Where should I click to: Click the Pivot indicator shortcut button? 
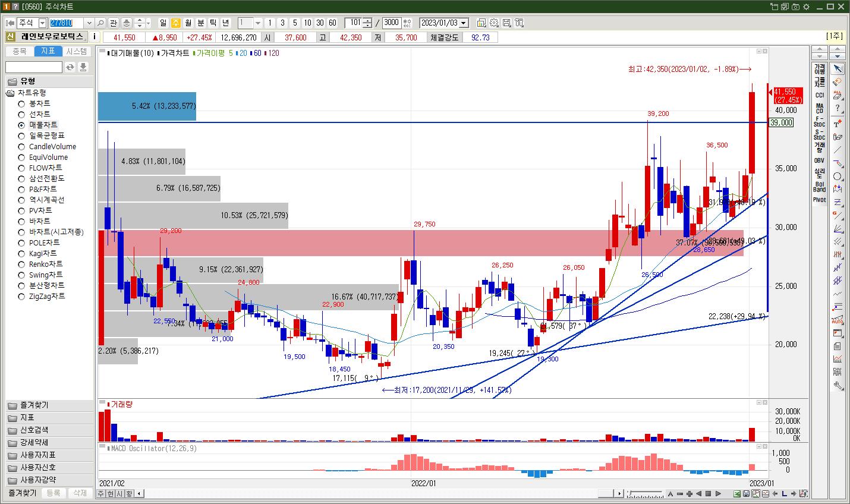click(x=820, y=200)
